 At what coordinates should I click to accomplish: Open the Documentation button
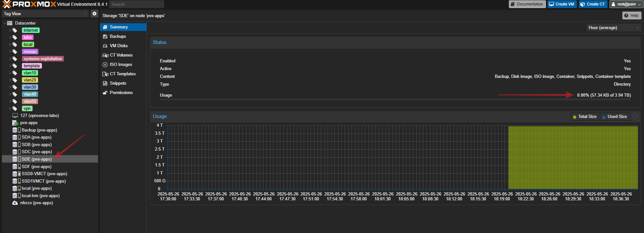pyautogui.click(x=527, y=4)
